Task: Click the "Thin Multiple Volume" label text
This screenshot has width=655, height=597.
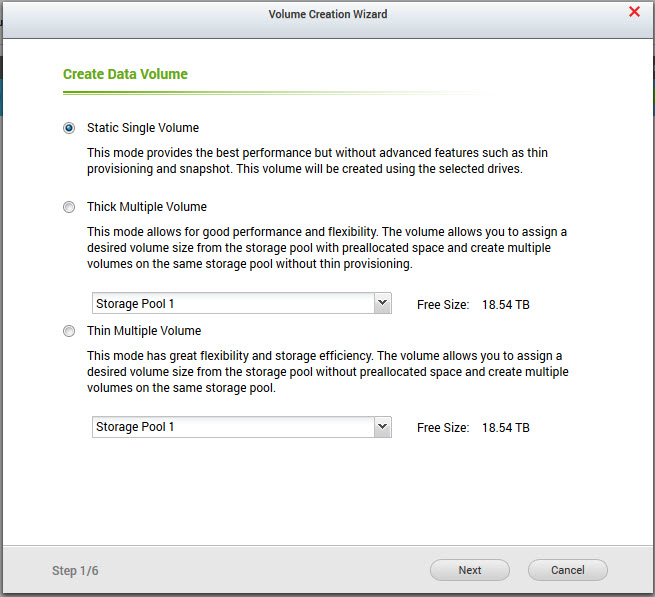Action: coord(144,331)
